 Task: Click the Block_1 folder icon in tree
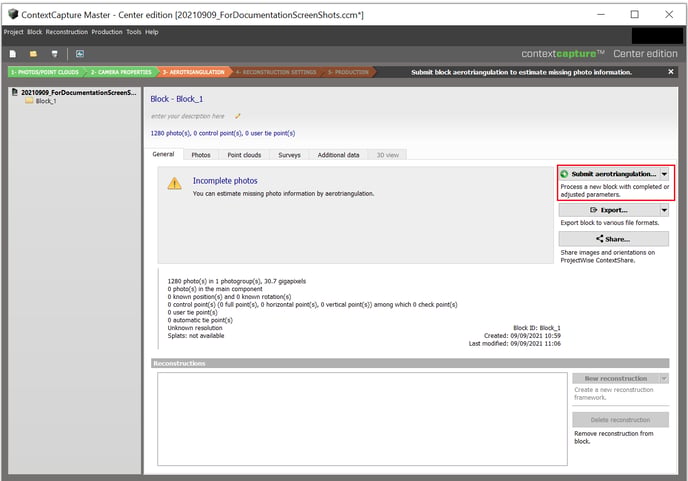pos(29,101)
